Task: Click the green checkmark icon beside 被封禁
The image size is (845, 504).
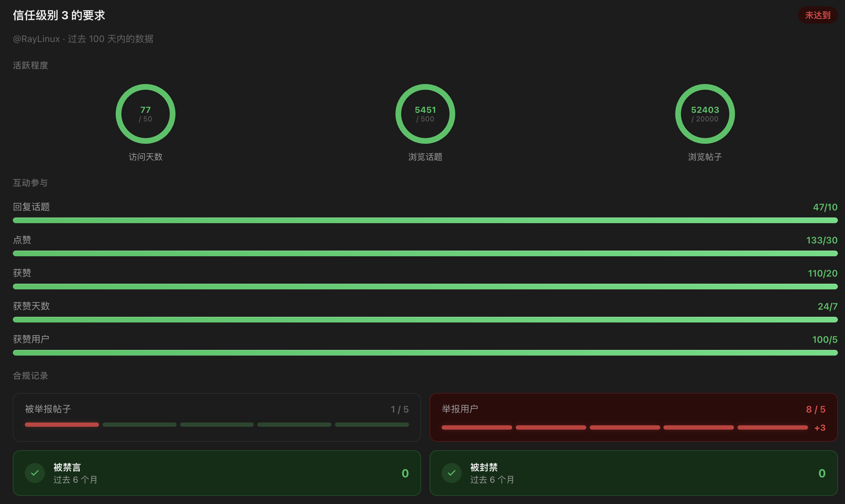Action: point(452,473)
